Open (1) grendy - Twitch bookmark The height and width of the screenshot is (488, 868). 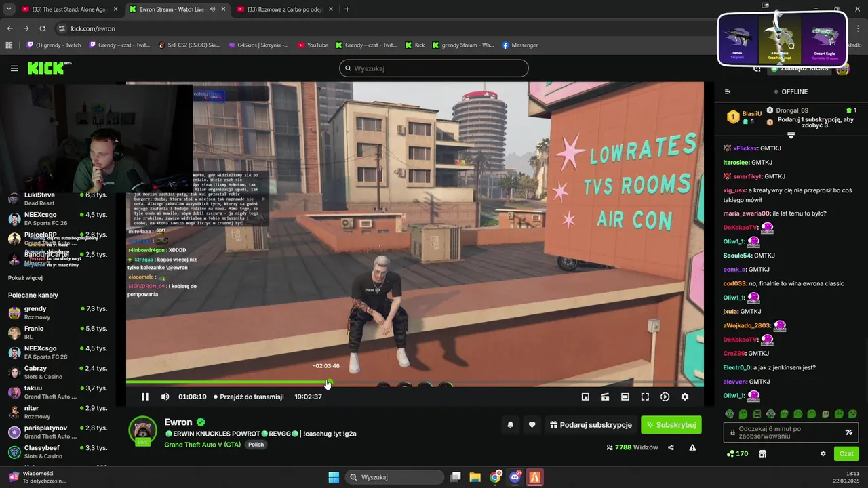[x=54, y=45]
